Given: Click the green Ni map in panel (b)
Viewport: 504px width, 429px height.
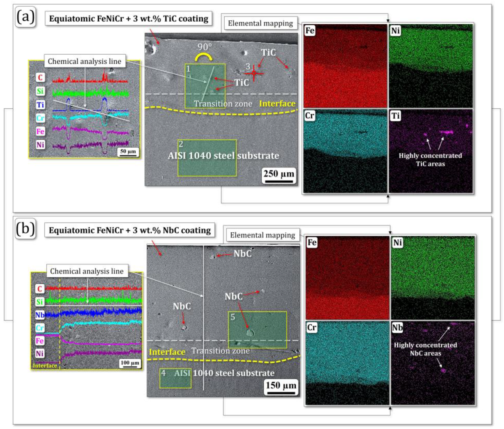Looking at the screenshot, I should point(433,278).
